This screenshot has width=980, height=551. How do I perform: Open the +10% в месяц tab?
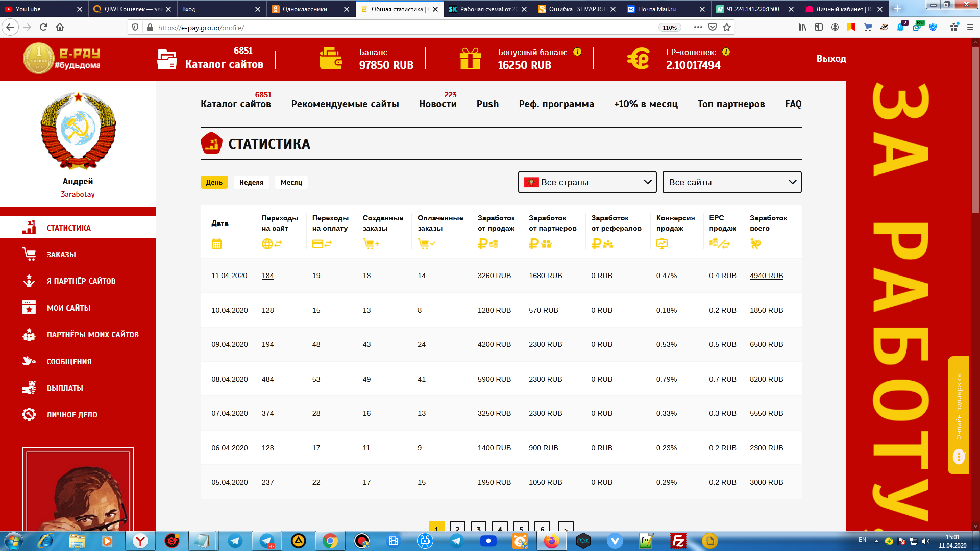[x=646, y=104]
